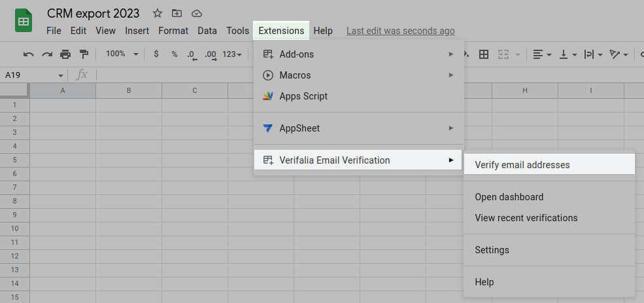Click the Macros play icon
Viewport: 644px width, 303px height.
click(x=268, y=75)
